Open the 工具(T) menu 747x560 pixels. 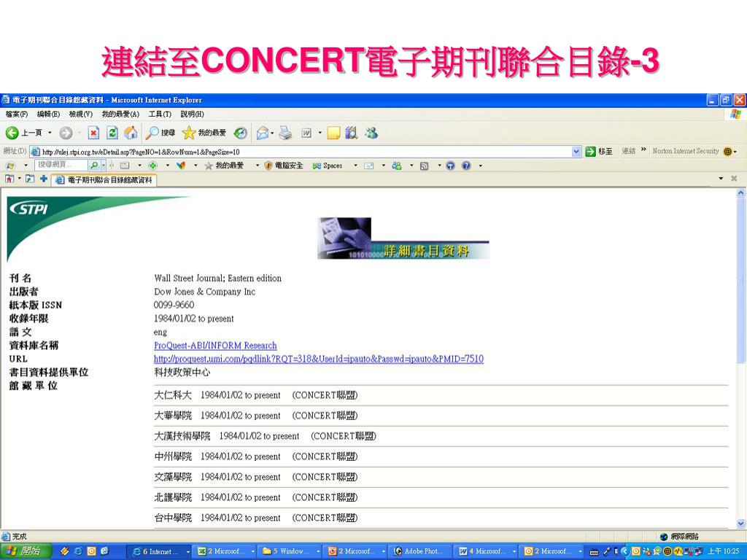point(160,114)
